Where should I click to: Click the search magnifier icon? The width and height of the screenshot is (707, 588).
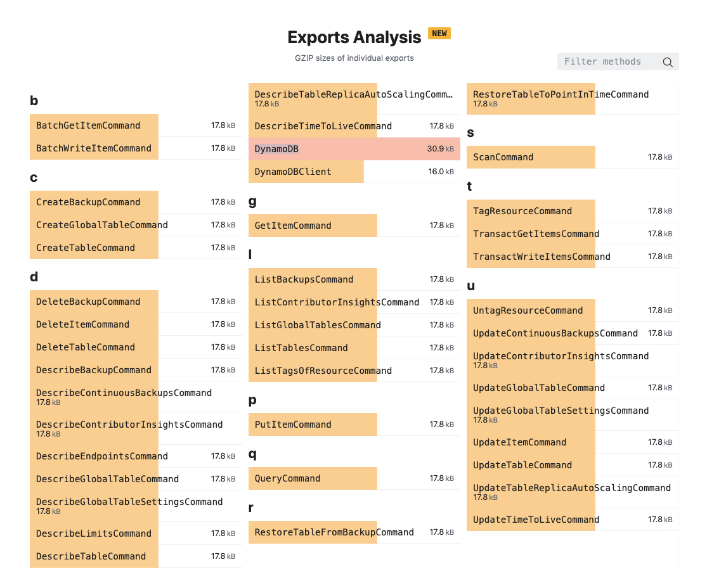tap(668, 62)
